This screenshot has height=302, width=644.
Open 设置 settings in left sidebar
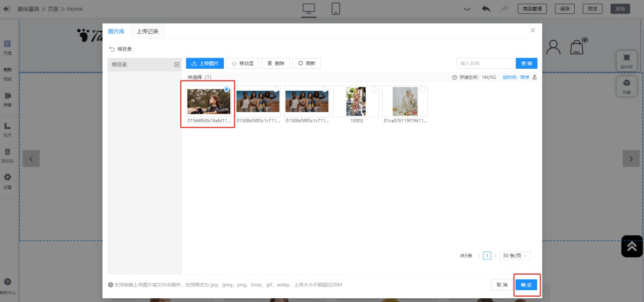pyautogui.click(x=8, y=181)
